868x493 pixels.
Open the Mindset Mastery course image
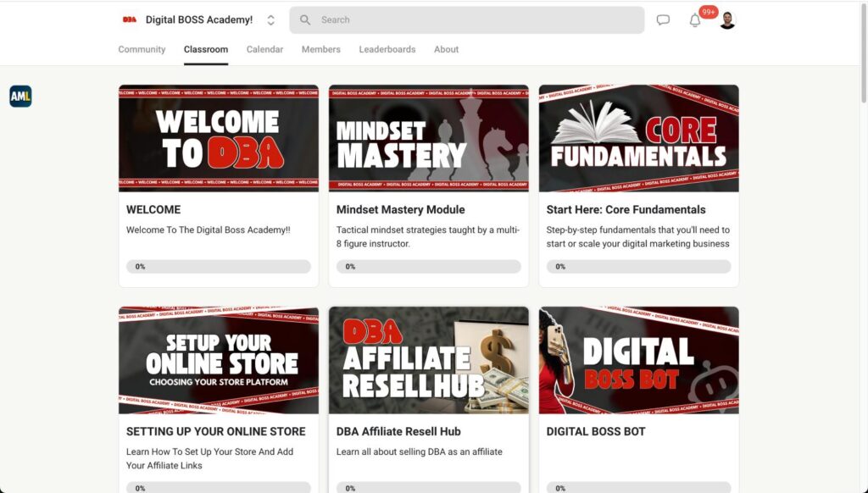click(428, 138)
